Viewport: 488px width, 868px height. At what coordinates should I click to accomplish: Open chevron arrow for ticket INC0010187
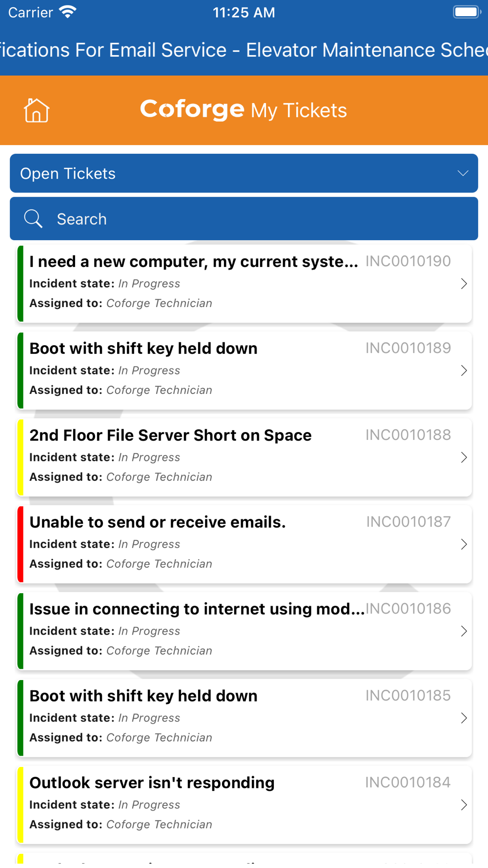(x=464, y=544)
